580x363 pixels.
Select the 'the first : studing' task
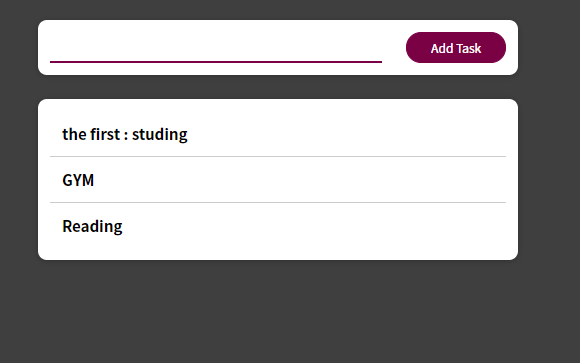coord(278,134)
